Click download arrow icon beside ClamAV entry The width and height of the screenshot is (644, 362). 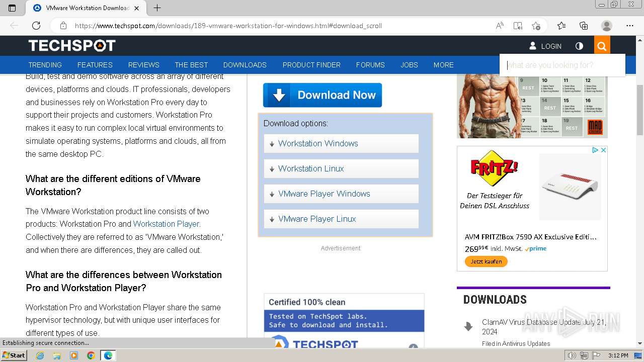468,327
